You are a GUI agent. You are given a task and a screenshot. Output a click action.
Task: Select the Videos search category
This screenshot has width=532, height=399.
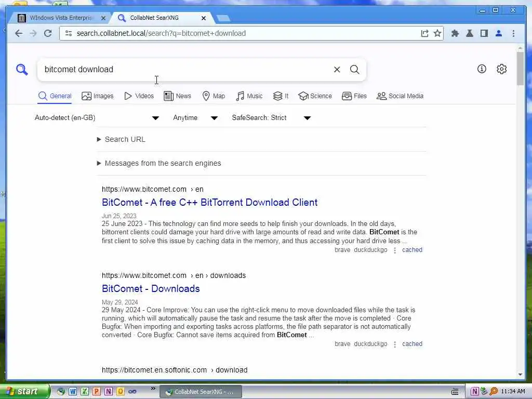[x=139, y=96]
